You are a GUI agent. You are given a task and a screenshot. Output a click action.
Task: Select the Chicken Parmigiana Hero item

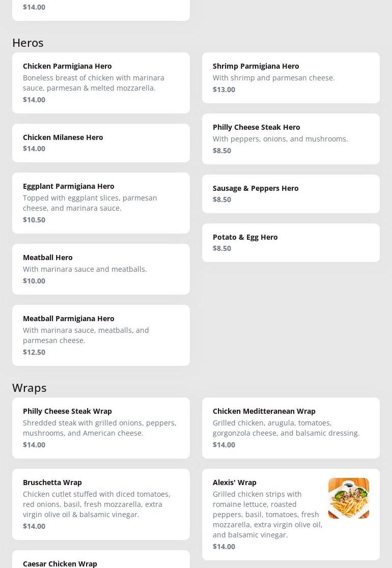101,82
